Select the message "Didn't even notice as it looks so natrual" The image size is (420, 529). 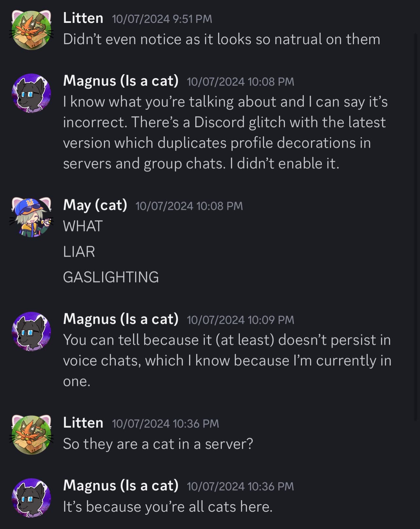pos(221,40)
